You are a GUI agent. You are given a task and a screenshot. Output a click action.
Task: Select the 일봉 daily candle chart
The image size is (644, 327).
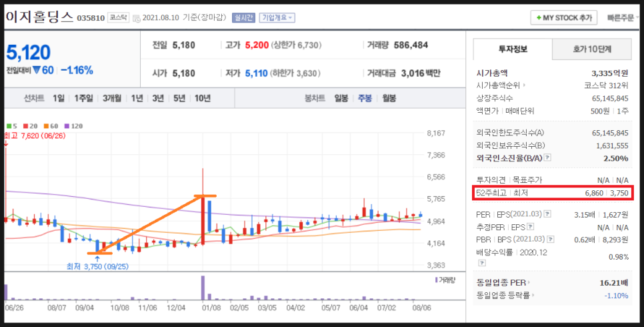(341, 98)
